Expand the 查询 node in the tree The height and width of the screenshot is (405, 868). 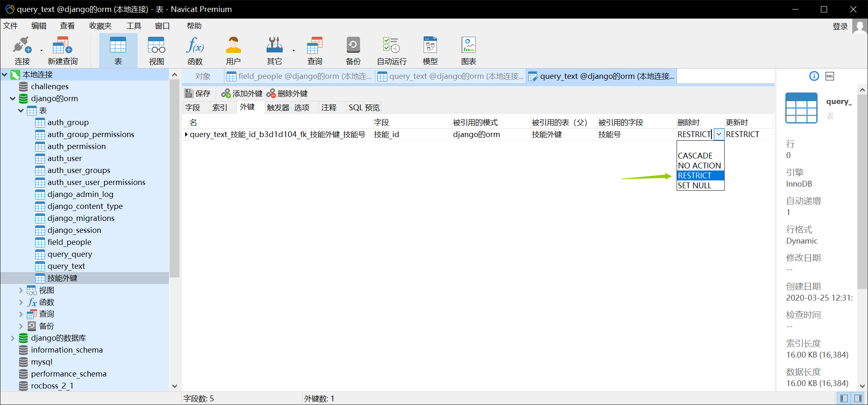pyautogui.click(x=21, y=314)
